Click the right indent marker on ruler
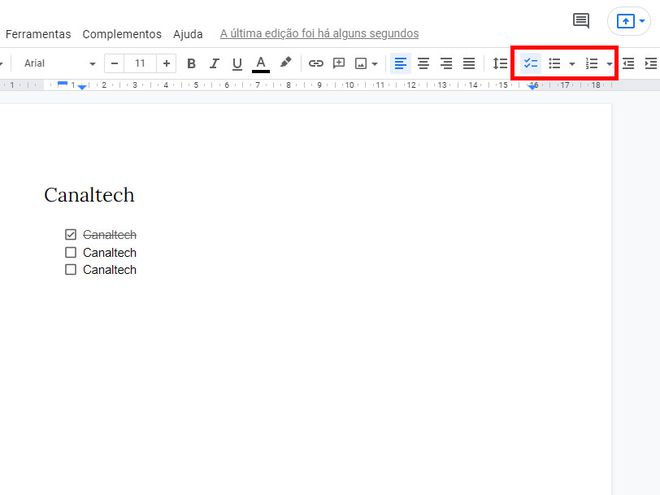Screen dimensions: 660x495 (533, 87)
